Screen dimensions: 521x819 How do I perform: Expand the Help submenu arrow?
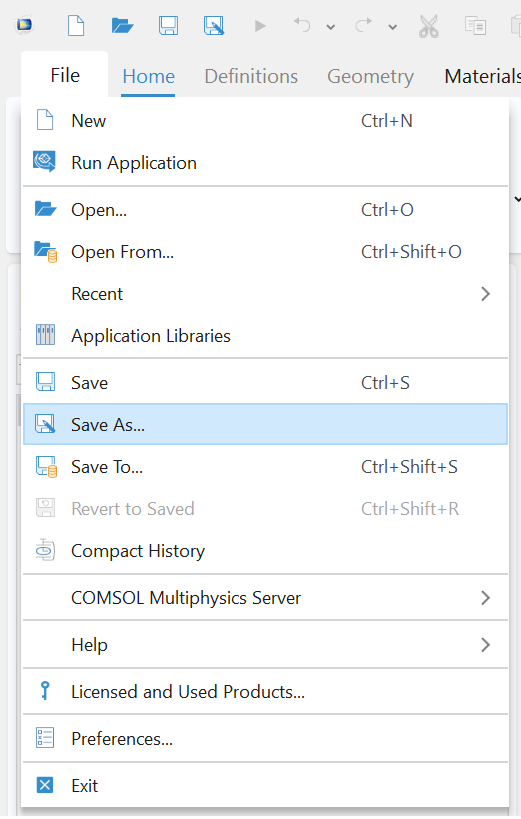tap(485, 645)
